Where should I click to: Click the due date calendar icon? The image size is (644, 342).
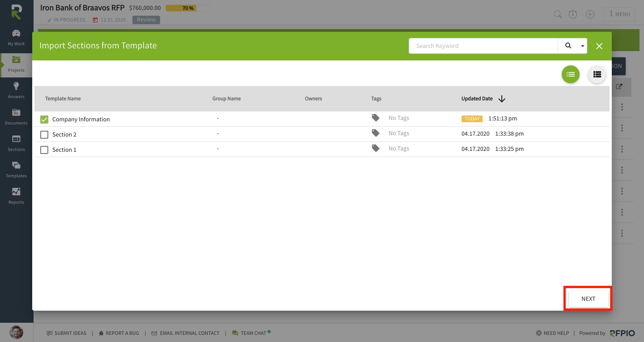pos(95,20)
